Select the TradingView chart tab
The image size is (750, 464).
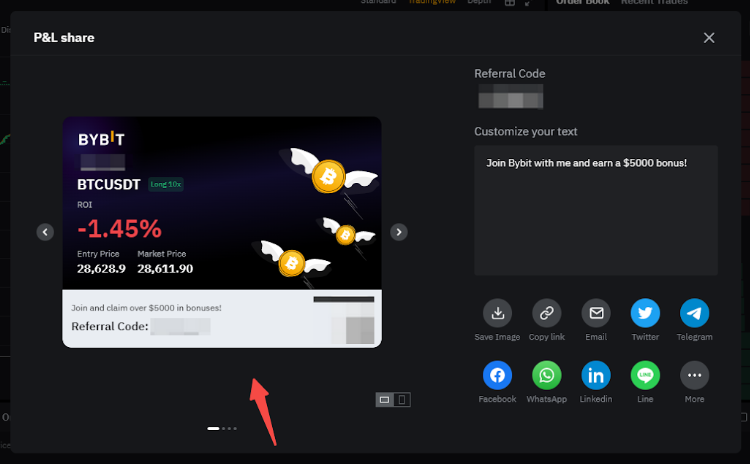coord(431,3)
